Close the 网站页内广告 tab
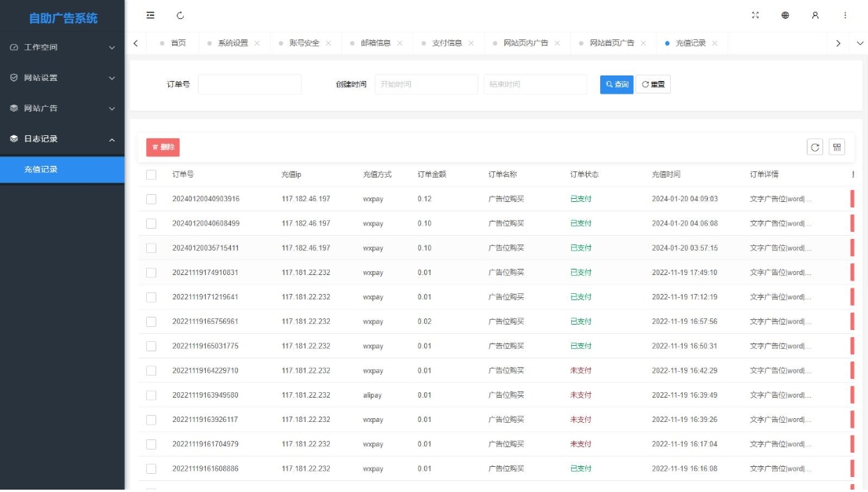 tap(557, 43)
